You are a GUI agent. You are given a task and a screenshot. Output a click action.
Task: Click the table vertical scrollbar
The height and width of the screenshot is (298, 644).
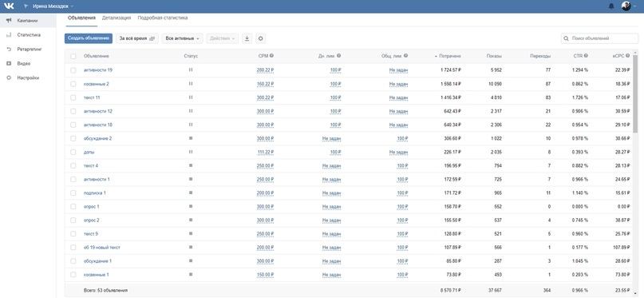pos(636,94)
